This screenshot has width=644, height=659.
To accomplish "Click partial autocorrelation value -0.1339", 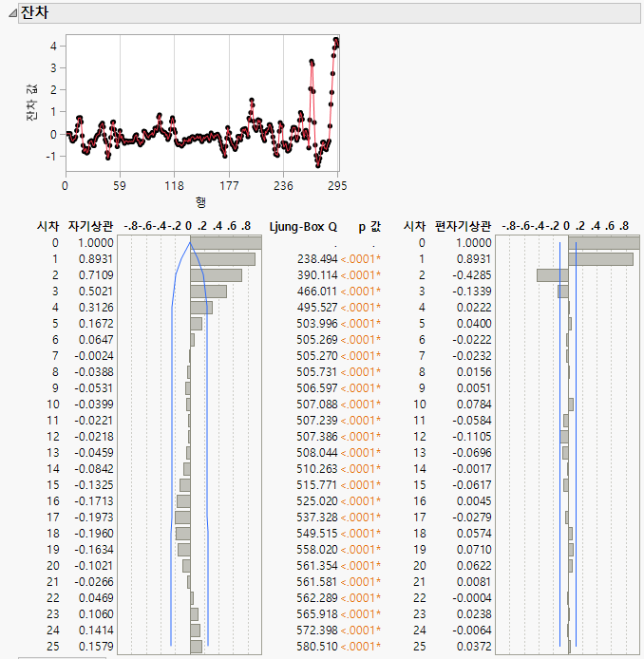I will (472, 292).
